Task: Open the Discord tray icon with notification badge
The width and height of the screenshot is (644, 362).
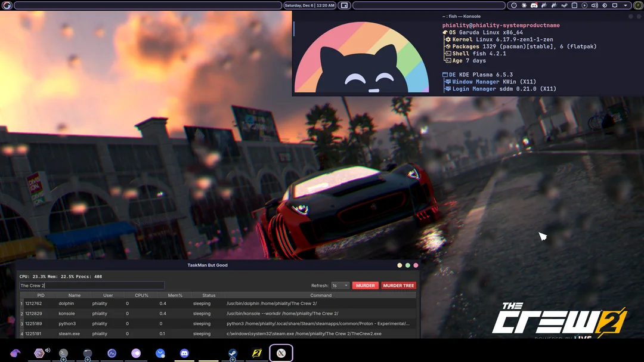Action: 534,5
